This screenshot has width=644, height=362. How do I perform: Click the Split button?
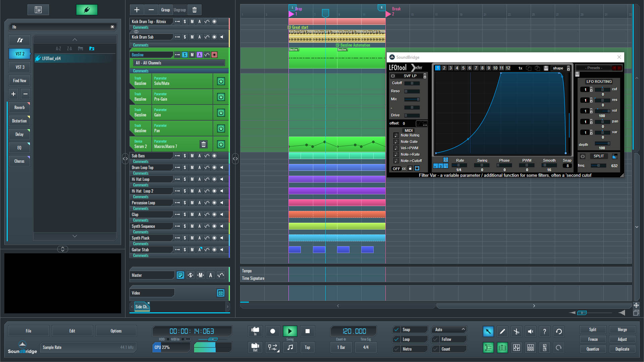click(x=593, y=329)
